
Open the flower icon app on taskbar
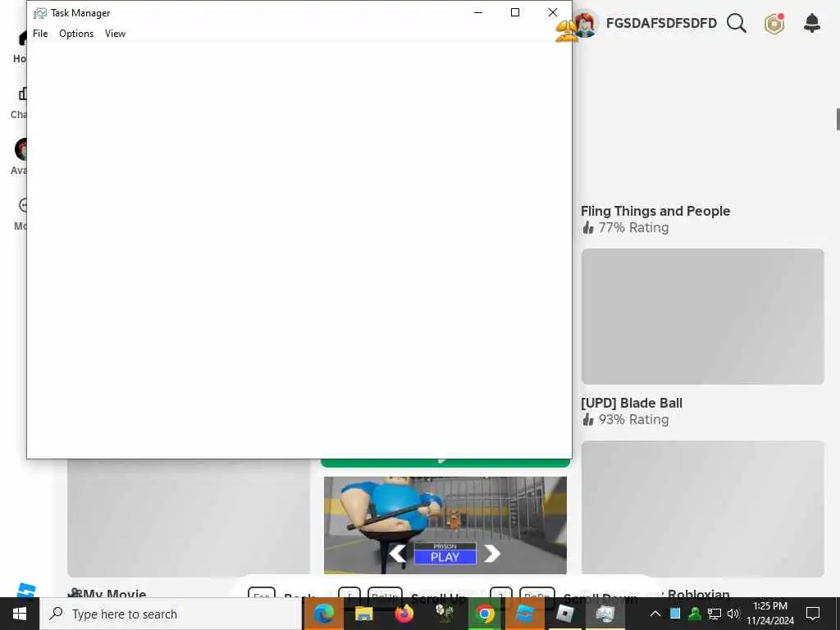click(444, 614)
